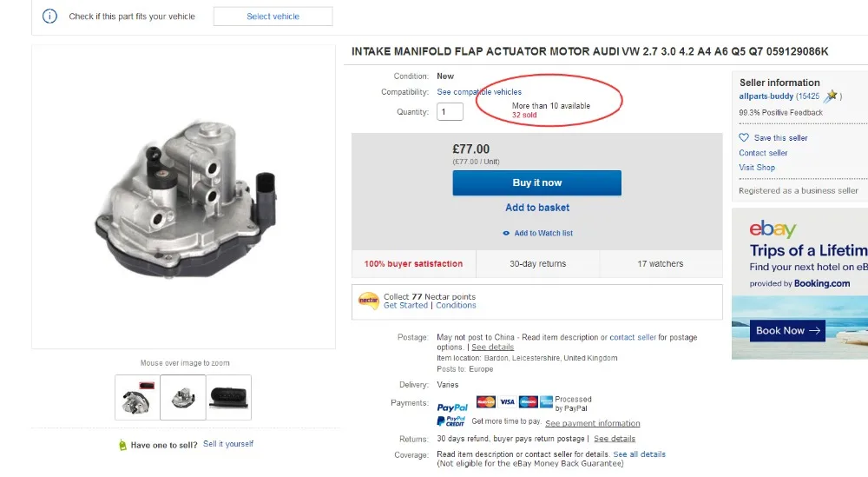Viewport: 868px width, 477px height.
Task: Open the allparts-buddy seller profile
Action: point(766,96)
